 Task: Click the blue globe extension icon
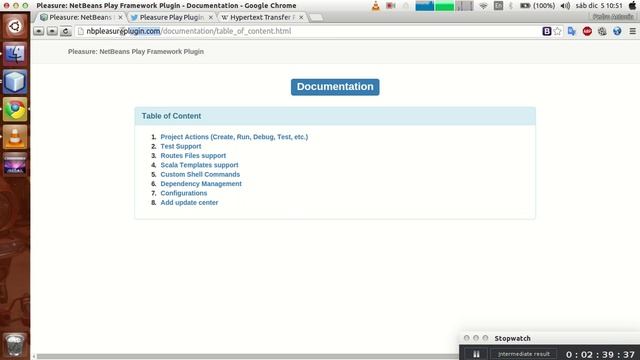click(x=617, y=31)
